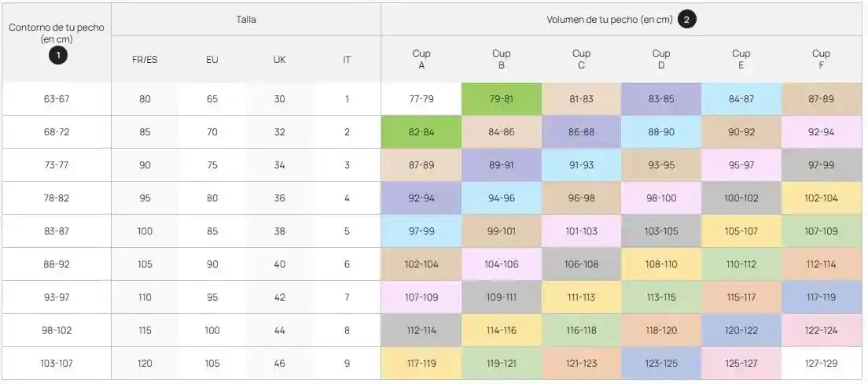868x384 pixels.
Task: Choose the Cup D column header
Action: click(661, 59)
